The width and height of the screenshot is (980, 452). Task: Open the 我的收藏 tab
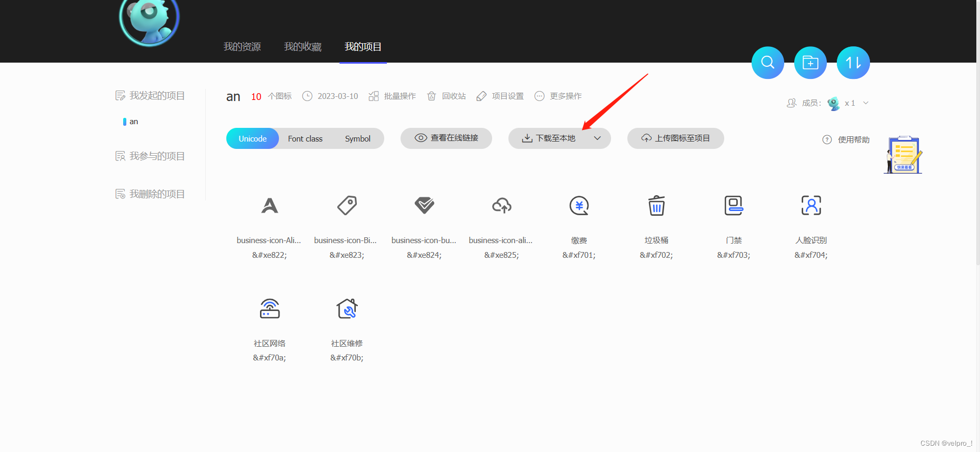(x=303, y=47)
